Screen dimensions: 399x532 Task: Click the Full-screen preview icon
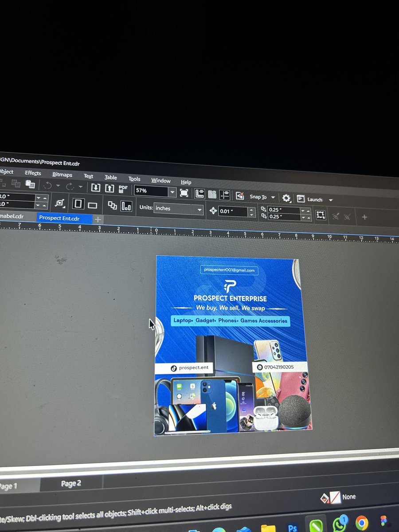point(184,193)
